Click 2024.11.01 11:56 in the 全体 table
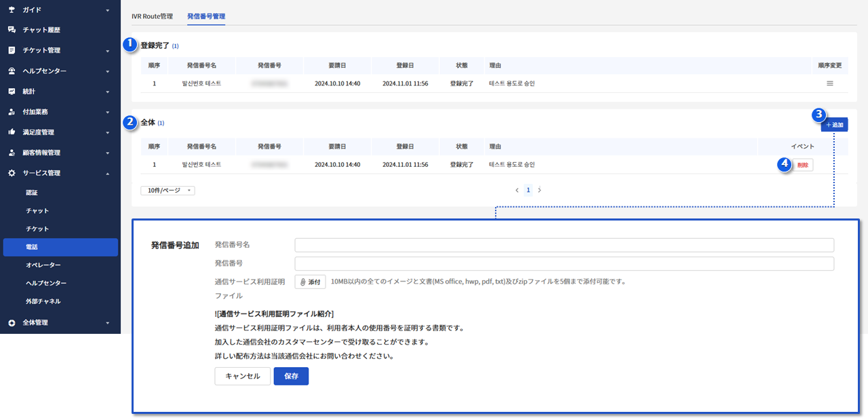The image size is (868, 420). [x=406, y=165]
